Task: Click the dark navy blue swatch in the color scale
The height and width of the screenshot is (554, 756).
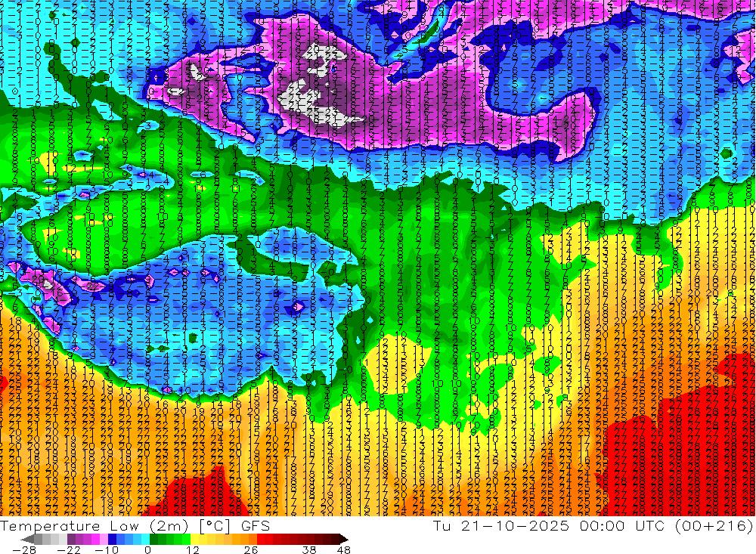Action: 112,539
